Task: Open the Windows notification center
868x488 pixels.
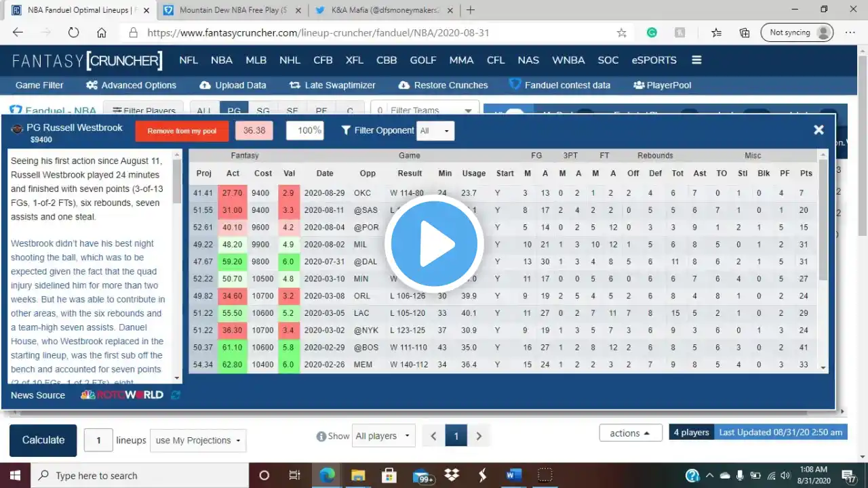Action: tap(849, 476)
